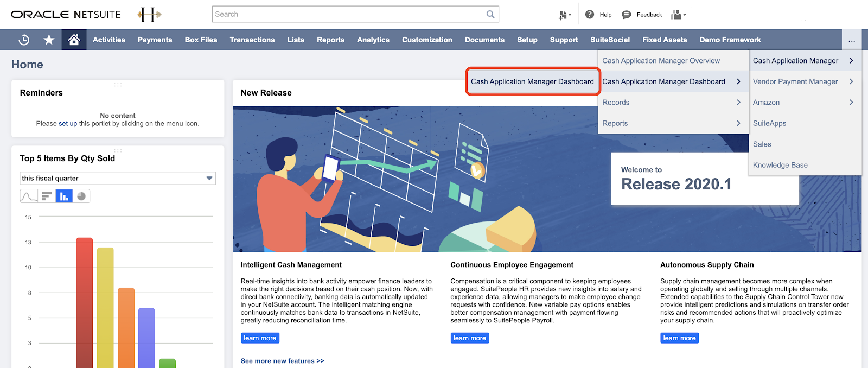
Task: Select Amazon menu entry
Action: click(766, 102)
